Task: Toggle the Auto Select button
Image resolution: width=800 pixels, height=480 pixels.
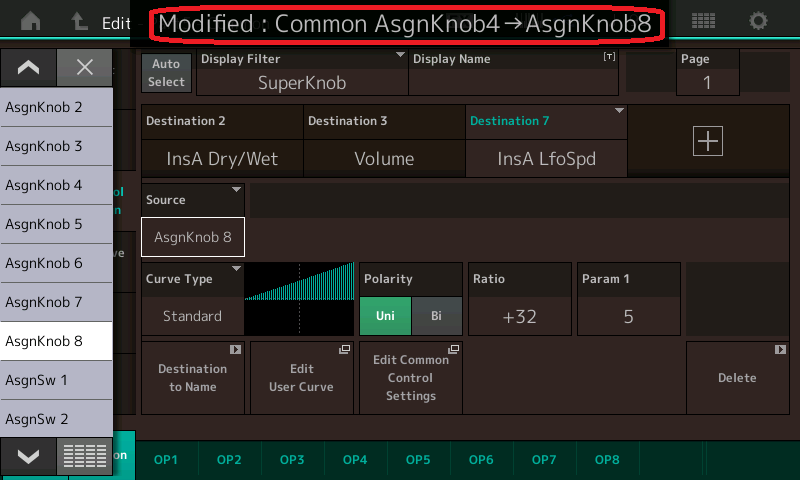Action: tap(167, 72)
